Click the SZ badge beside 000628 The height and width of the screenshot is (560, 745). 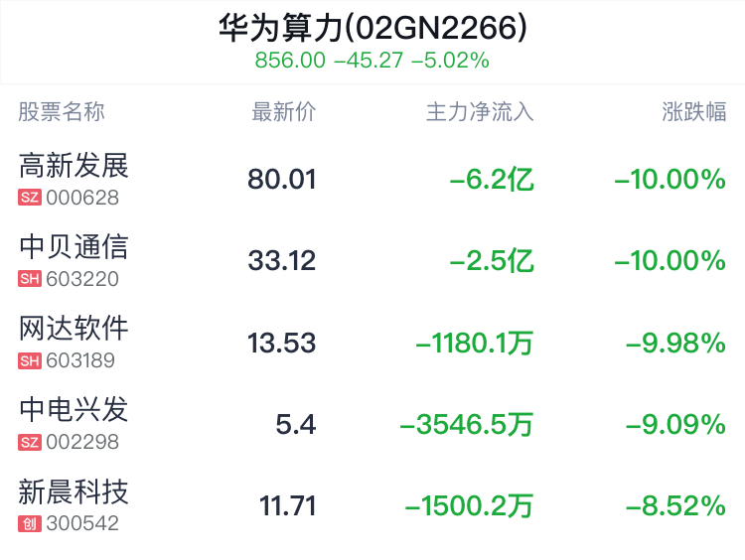[x=30, y=198]
